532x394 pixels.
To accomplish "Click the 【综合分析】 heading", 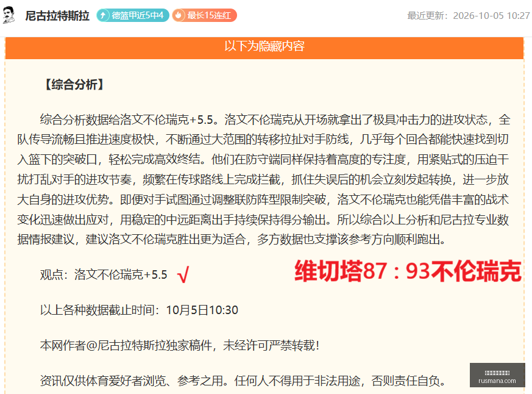I will [x=74, y=85].
